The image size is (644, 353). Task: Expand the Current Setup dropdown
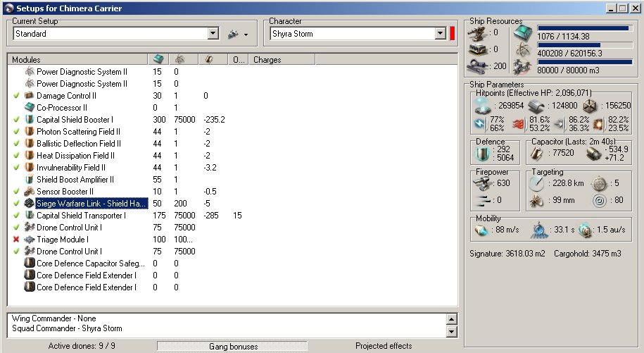click(213, 34)
